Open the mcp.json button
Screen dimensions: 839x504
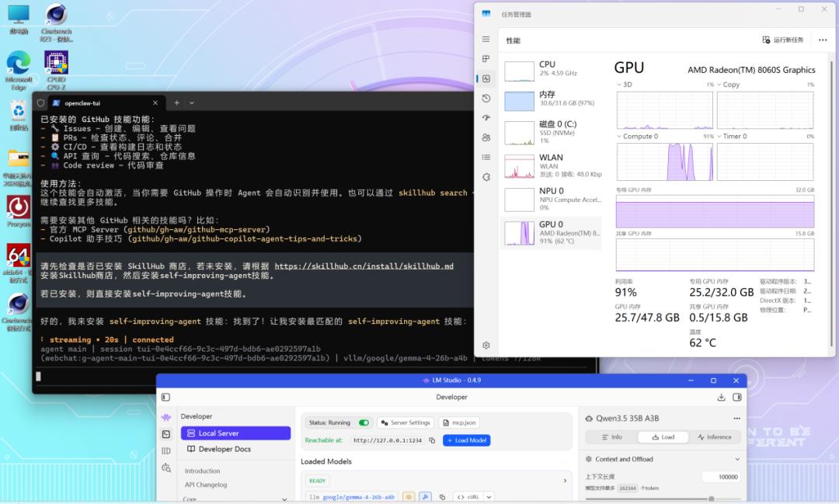(459, 422)
